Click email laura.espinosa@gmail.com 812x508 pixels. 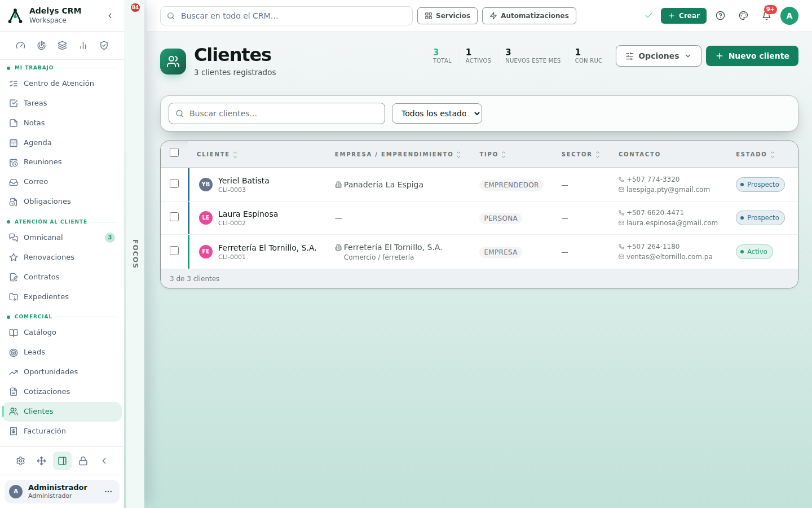point(672,223)
